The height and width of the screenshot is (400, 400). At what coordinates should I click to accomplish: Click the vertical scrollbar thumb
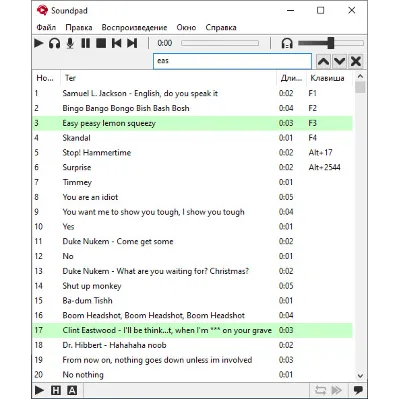point(360,88)
